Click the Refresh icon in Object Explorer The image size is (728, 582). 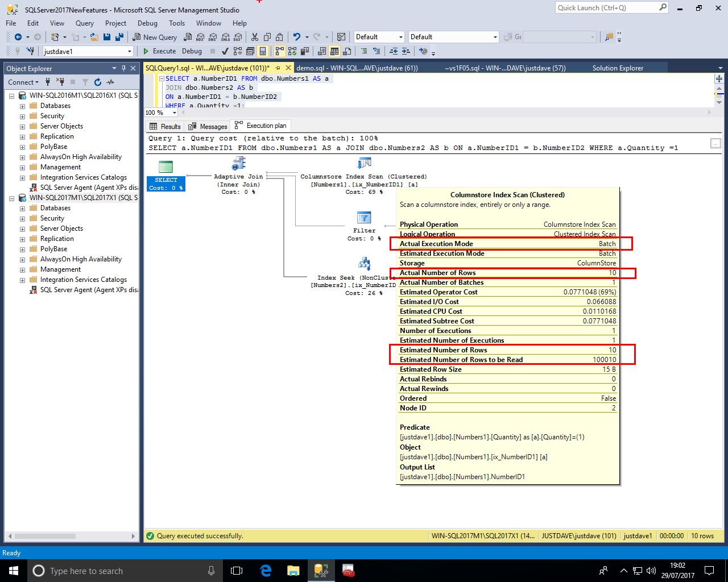(98, 82)
